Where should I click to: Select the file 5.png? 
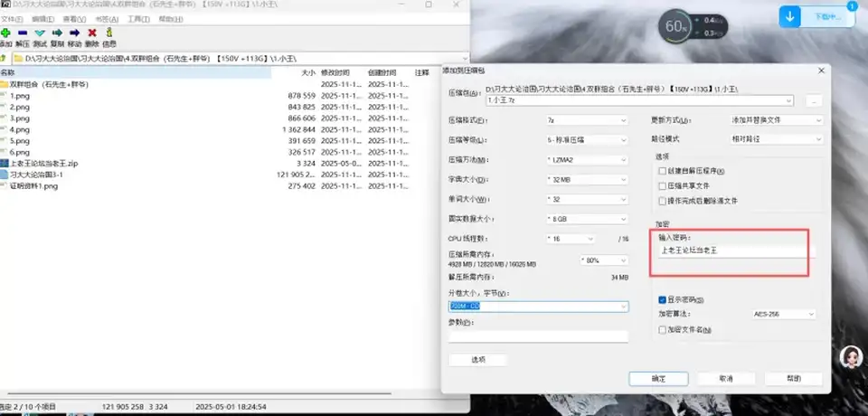pyautogui.click(x=20, y=141)
